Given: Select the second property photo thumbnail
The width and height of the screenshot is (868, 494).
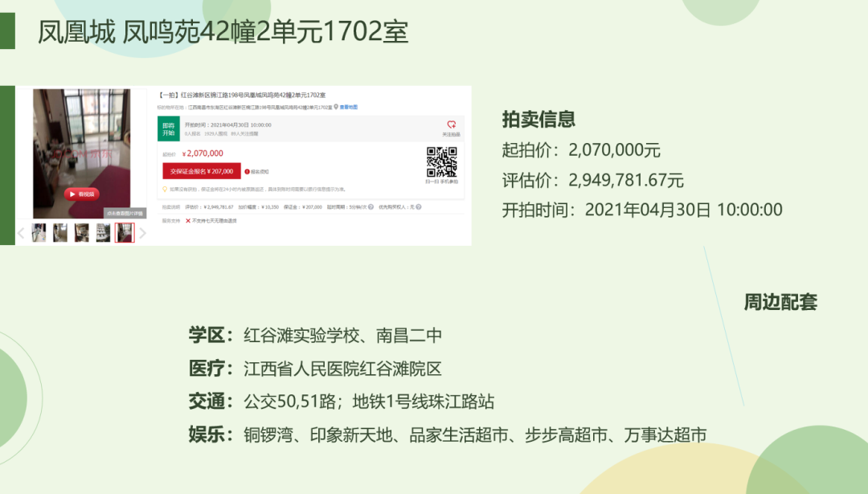Looking at the screenshot, I should point(60,233).
